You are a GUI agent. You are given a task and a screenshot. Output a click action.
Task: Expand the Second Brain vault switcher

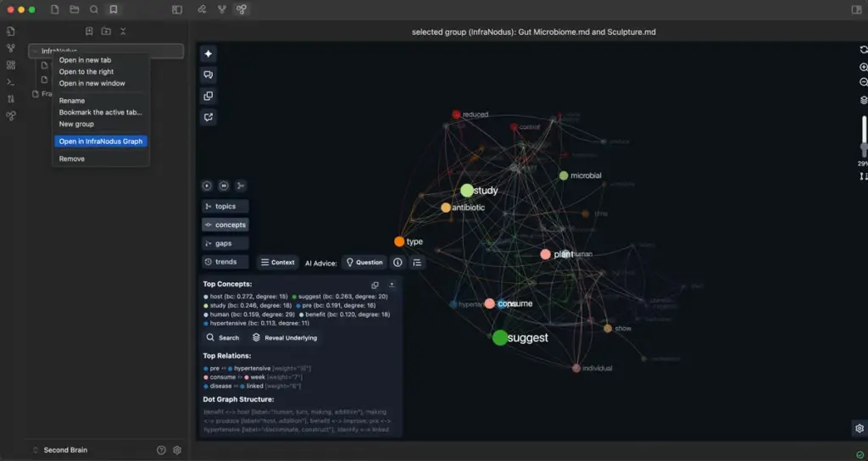click(60, 450)
